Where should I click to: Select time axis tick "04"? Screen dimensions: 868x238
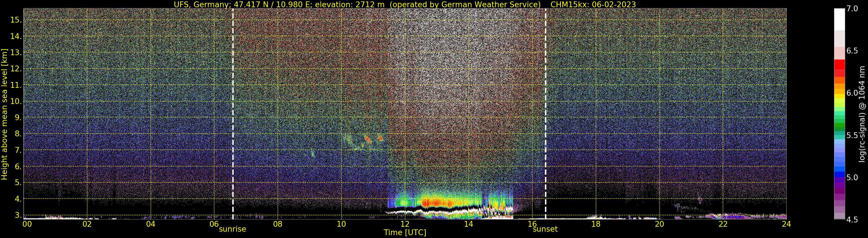coord(151,224)
